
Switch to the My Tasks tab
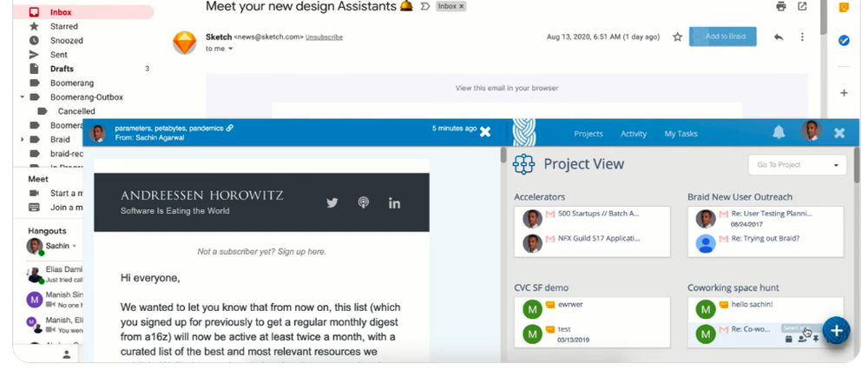[681, 134]
